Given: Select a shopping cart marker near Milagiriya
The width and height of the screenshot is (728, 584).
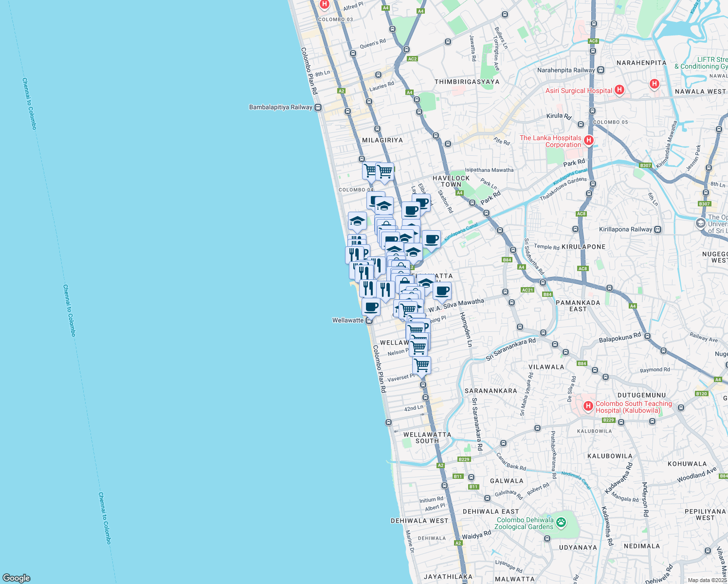Looking at the screenshot, I should point(369,171).
